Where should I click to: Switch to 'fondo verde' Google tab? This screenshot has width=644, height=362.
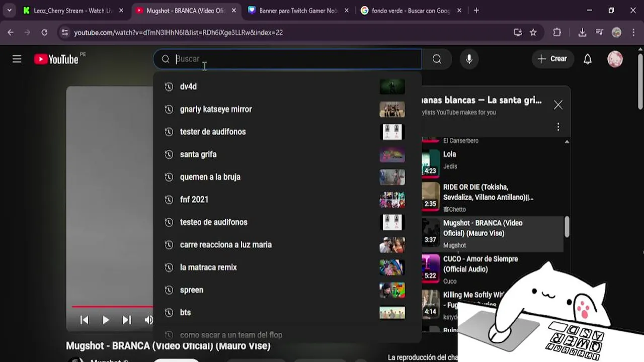410,11
